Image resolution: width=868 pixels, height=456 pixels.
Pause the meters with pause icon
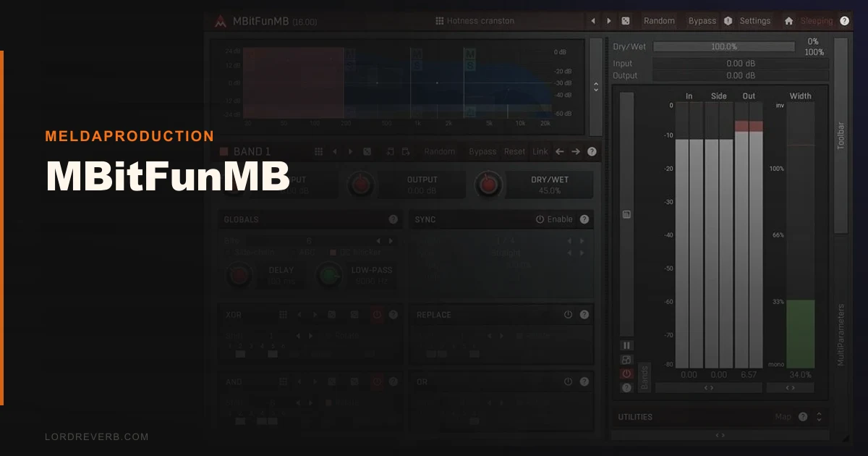click(x=626, y=346)
